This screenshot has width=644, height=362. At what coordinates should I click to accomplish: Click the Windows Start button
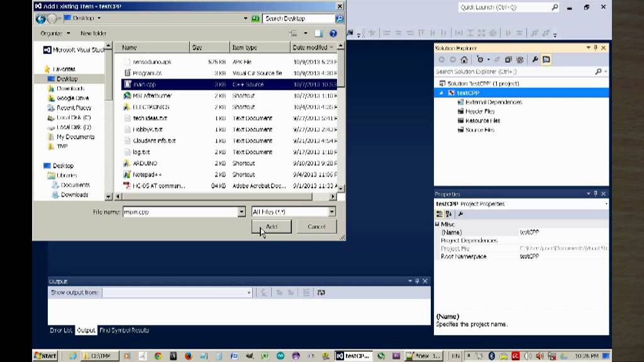click(45, 356)
